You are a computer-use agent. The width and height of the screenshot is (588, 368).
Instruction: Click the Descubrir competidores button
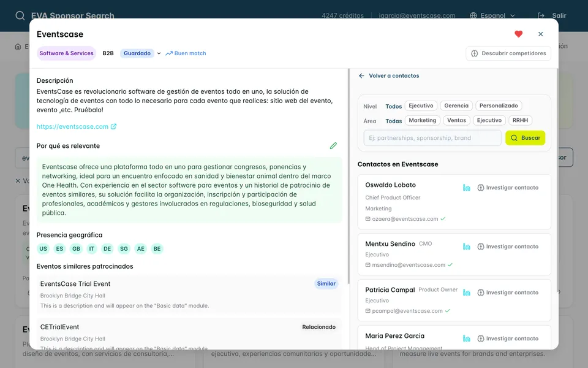[x=508, y=53]
